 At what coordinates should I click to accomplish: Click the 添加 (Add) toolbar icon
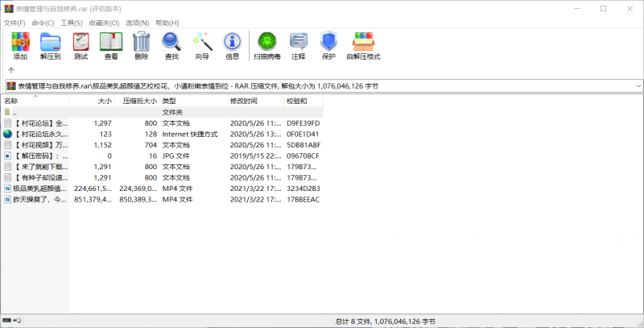(x=20, y=46)
